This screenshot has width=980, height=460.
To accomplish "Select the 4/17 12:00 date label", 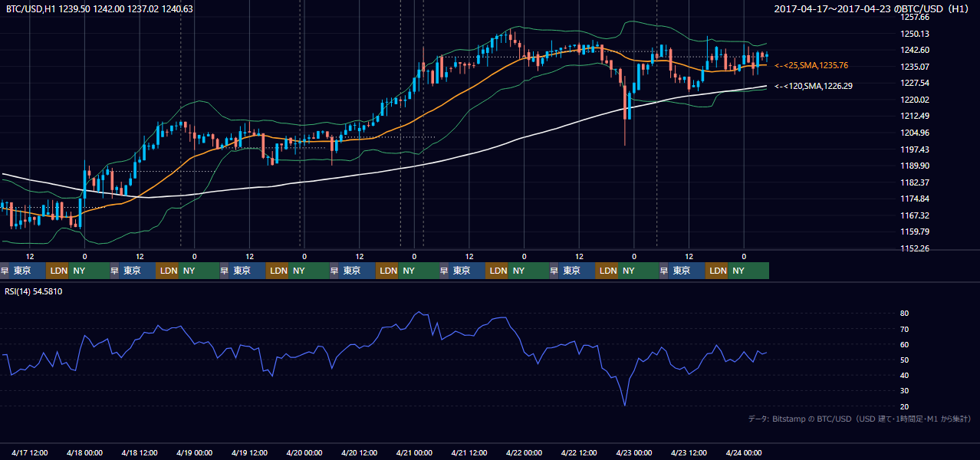I will (29, 452).
